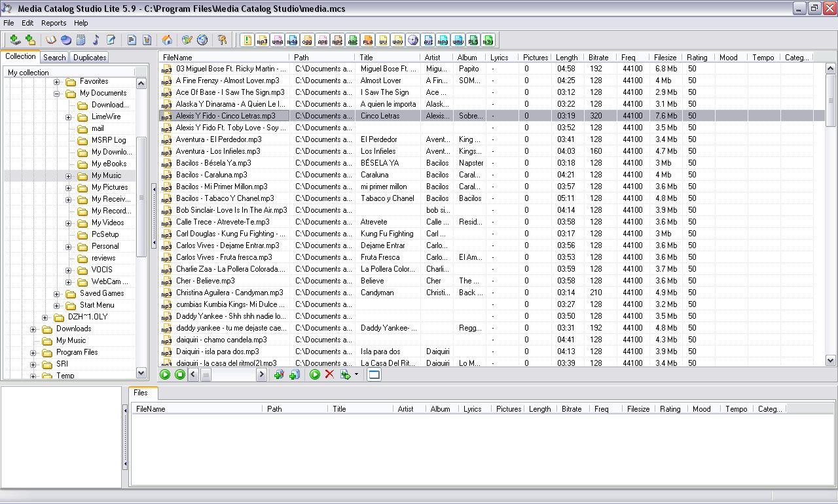Click the hammer tools toolbar icon
This screenshot has height=504, width=838.
click(223, 40)
